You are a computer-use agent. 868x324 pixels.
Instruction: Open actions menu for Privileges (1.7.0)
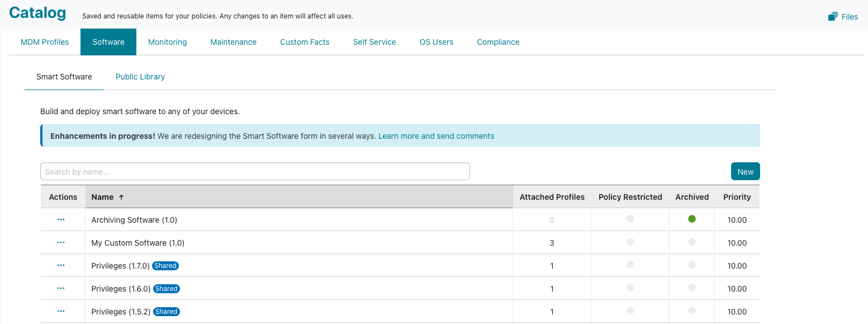pyautogui.click(x=61, y=266)
